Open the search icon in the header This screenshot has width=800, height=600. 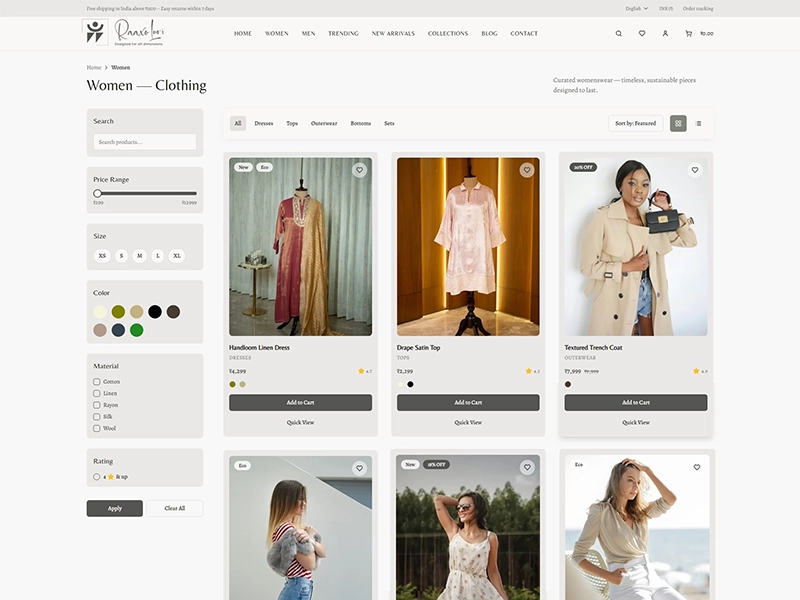(x=618, y=33)
